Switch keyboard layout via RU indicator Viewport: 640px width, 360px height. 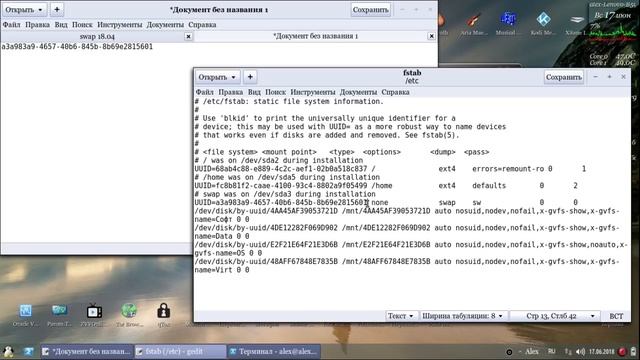tap(552, 351)
